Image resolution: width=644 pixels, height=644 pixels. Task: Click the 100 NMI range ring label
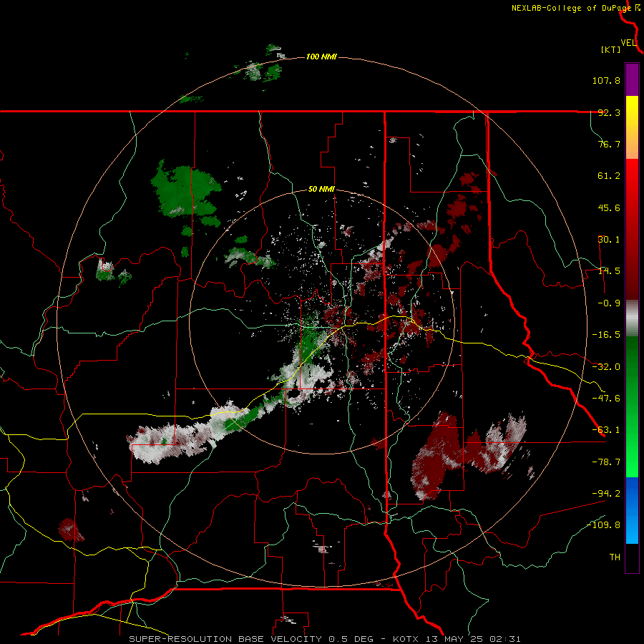(321, 57)
